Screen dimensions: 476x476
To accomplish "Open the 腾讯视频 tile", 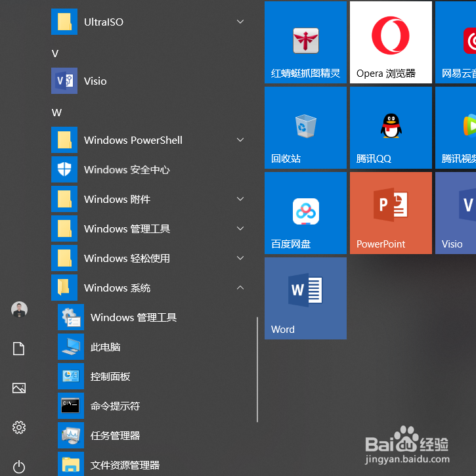I will (456, 127).
